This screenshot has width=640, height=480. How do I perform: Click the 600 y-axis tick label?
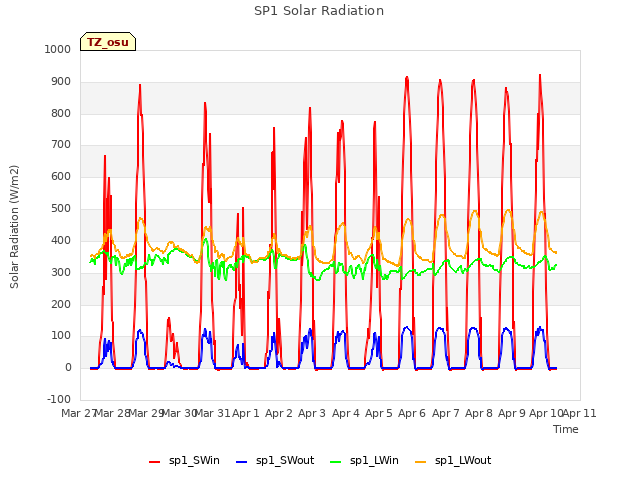click(61, 176)
